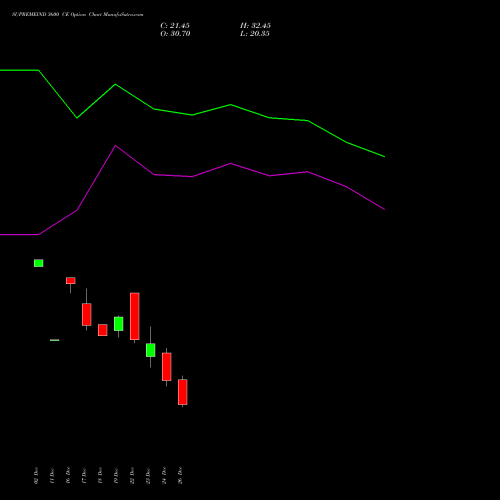The width and height of the screenshot is (500, 500).
Task: Click the 19 Dec date axis label
Action: [116, 476]
